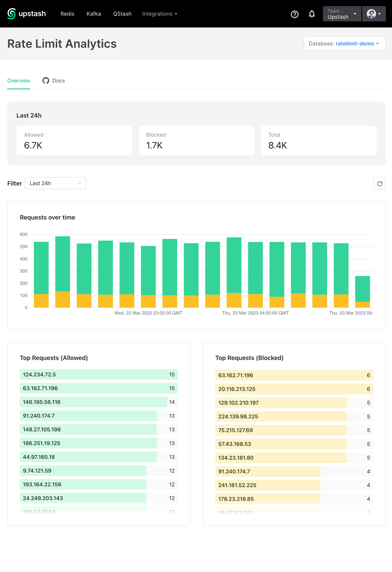Image resolution: width=392 pixels, height=572 pixels.
Task: Select blocked IP 20.116.213.125 row
Action: (x=294, y=389)
